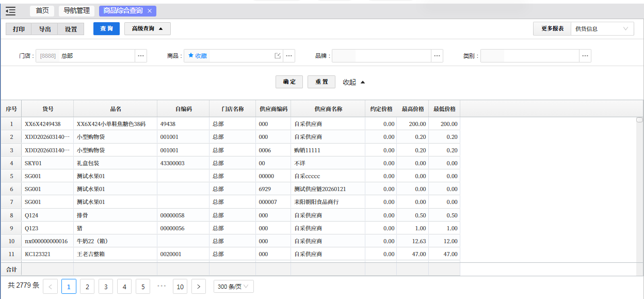The width and height of the screenshot is (644, 299).
Task: Click the 礼盒包装 product name cell
Action: (x=116, y=163)
